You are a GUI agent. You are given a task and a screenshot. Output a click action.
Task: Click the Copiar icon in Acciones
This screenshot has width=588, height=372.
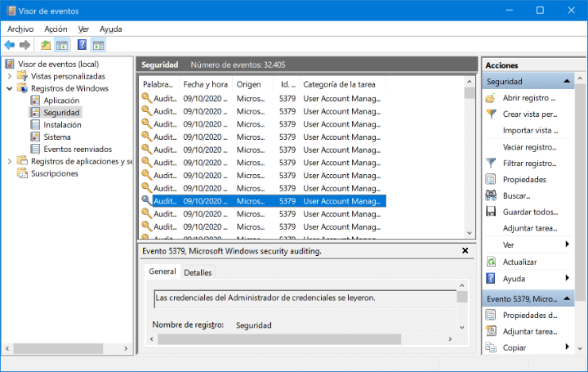[491, 347]
